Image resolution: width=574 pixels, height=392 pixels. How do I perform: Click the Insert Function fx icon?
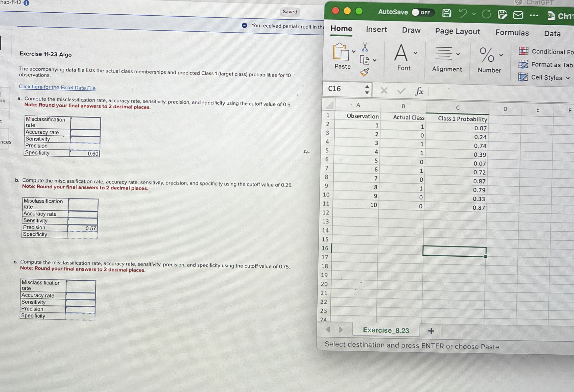coord(419,91)
